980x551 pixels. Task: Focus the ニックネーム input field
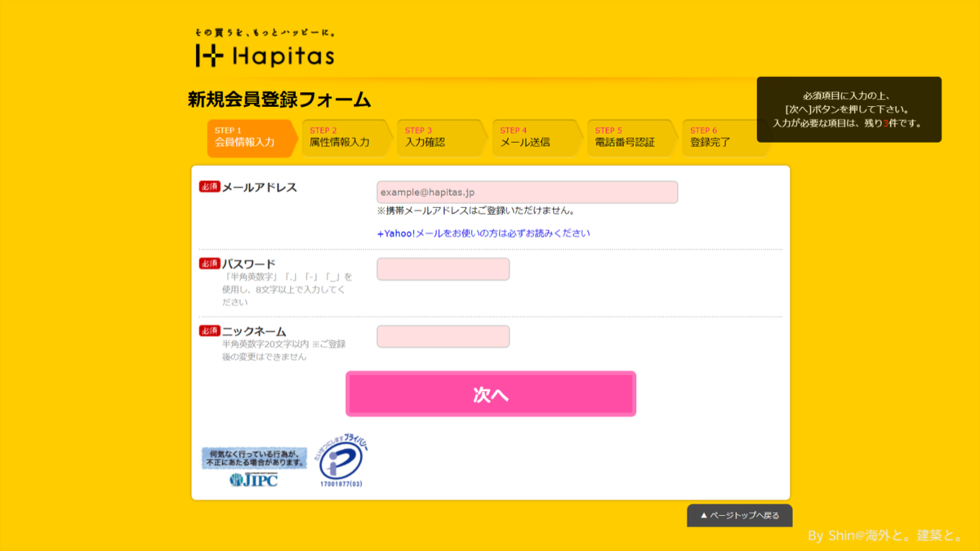443,336
